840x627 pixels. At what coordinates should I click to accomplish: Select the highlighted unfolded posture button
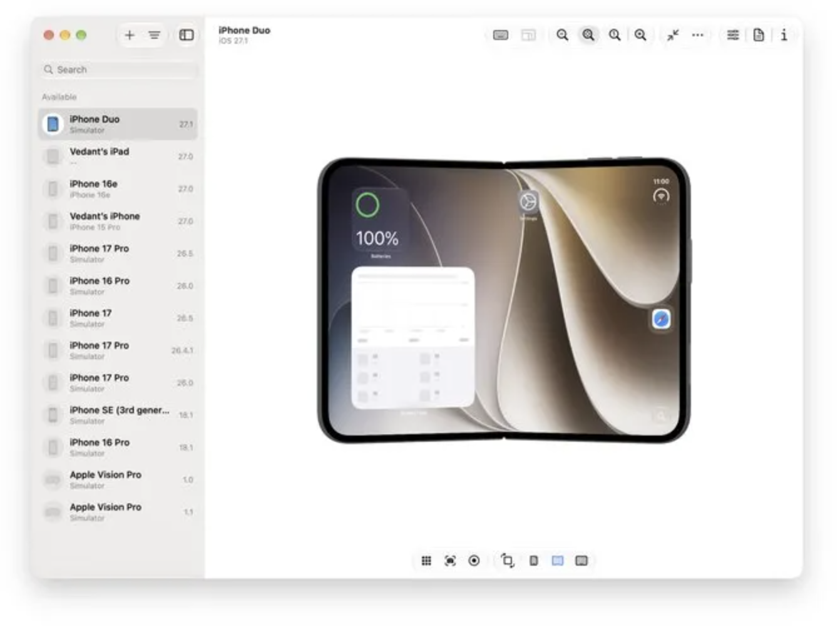click(x=558, y=561)
